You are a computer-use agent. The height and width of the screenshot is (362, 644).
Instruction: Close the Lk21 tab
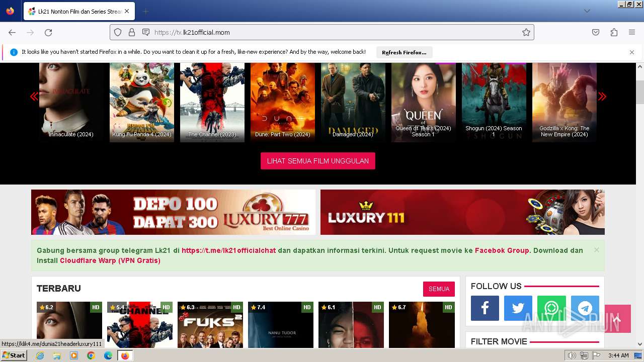(x=127, y=11)
